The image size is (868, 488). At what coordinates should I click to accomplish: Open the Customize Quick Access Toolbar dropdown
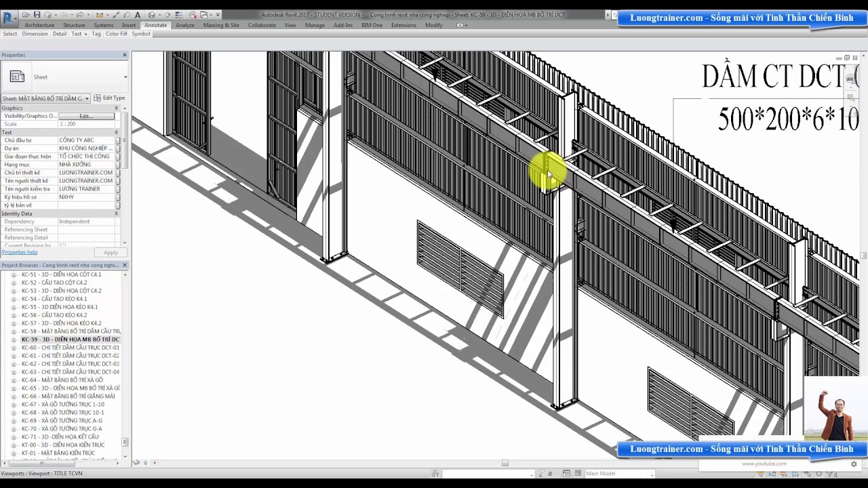(218, 15)
